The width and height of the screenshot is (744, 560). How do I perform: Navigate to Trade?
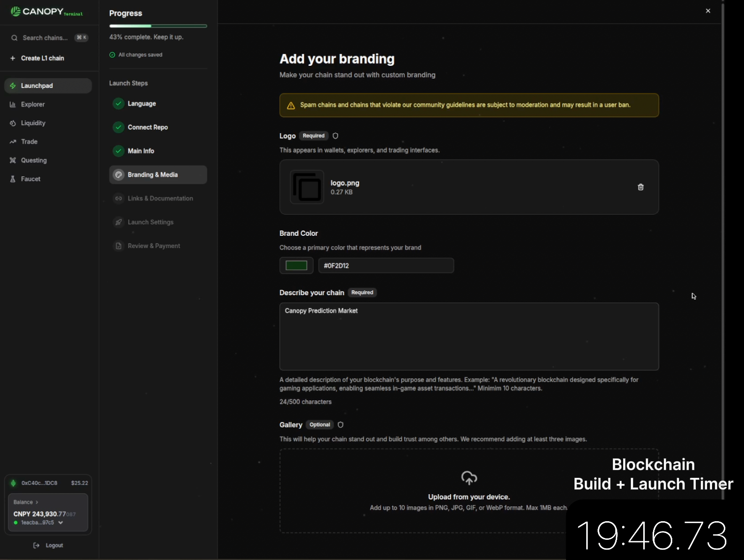(29, 141)
